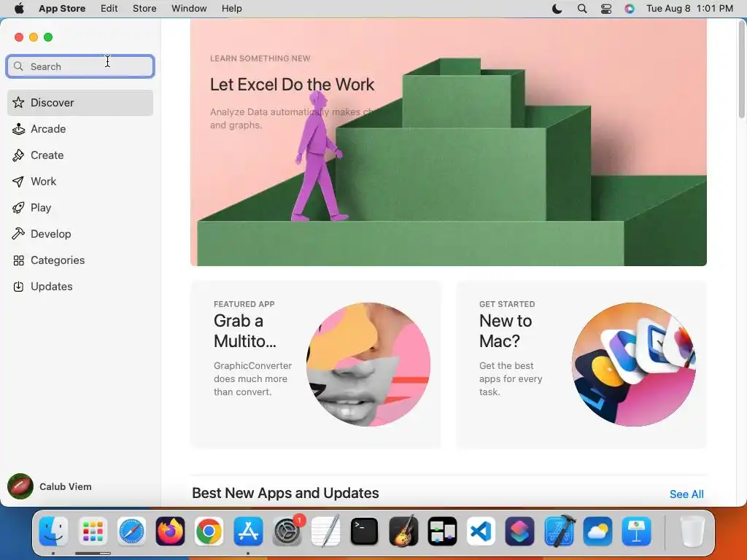Click the Updates download icon
The image size is (747, 560).
18,286
